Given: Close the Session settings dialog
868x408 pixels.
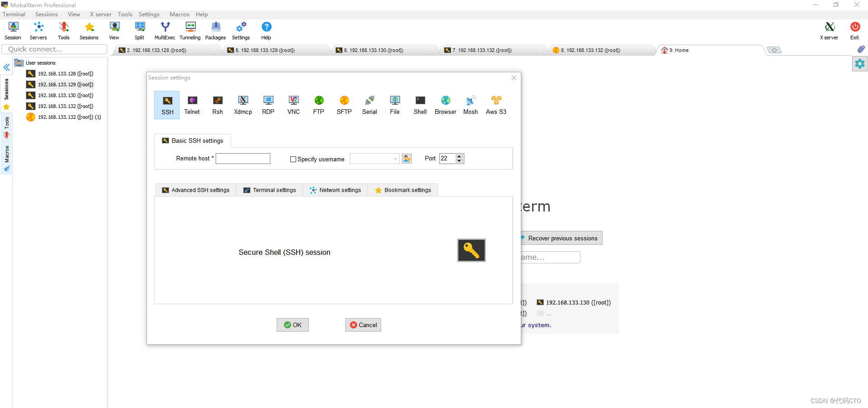Looking at the screenshot, I should click(x=514, y=78).
